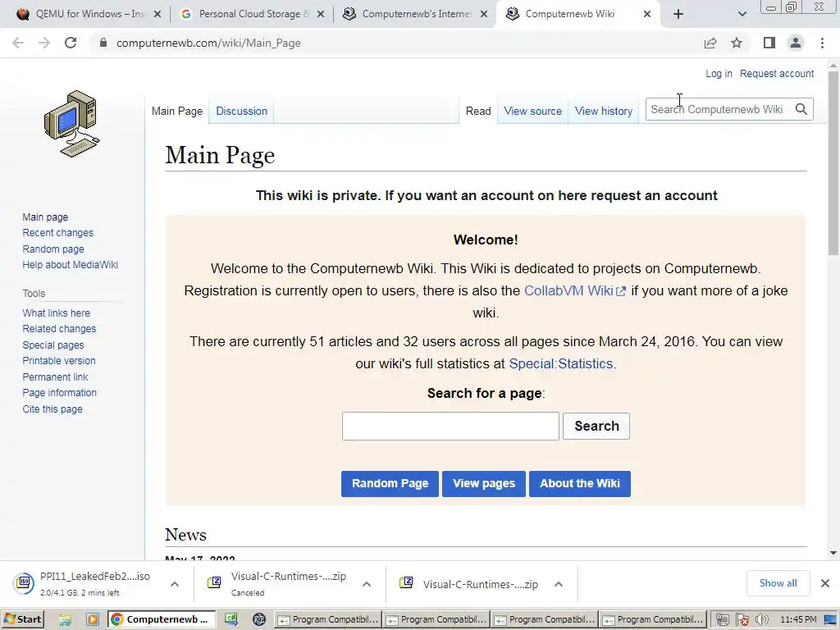Open the Windows Start menu
The height and width of the screenshot is (630, 840).
22,619
